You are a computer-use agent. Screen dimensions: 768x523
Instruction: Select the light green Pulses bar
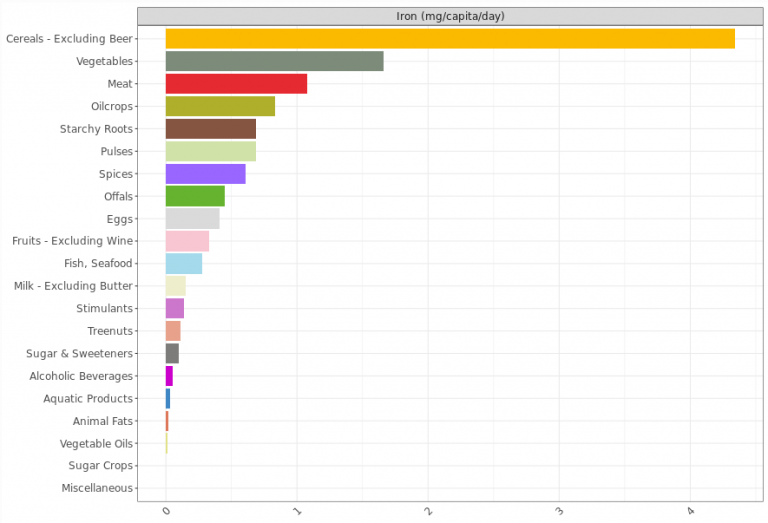pyautogui.click(x=210, y=151)
